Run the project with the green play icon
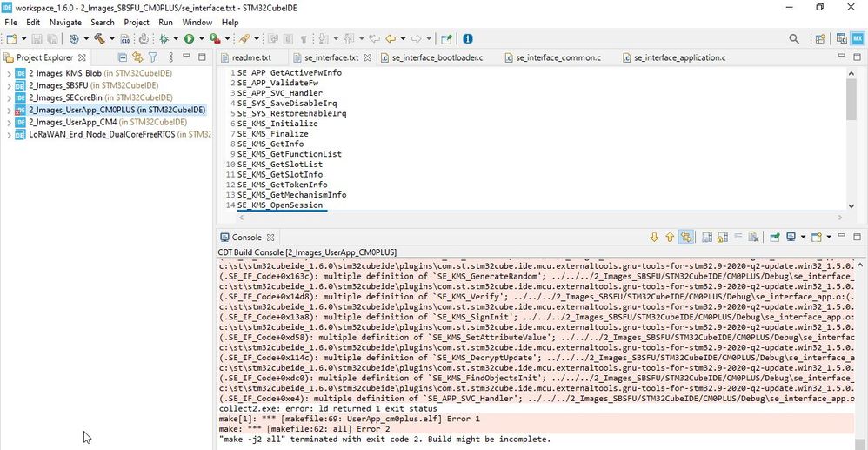The image size is (868, 450). (x=190, y=39)
